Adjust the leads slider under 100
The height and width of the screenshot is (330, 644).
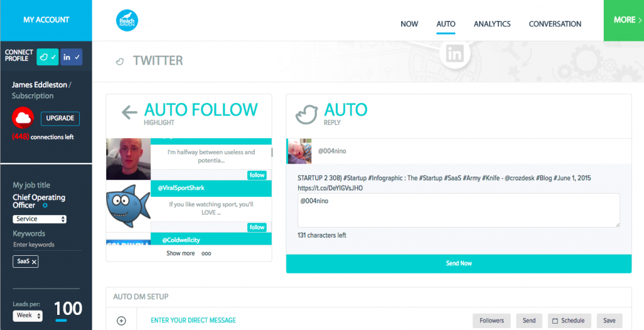click(61, 320)
